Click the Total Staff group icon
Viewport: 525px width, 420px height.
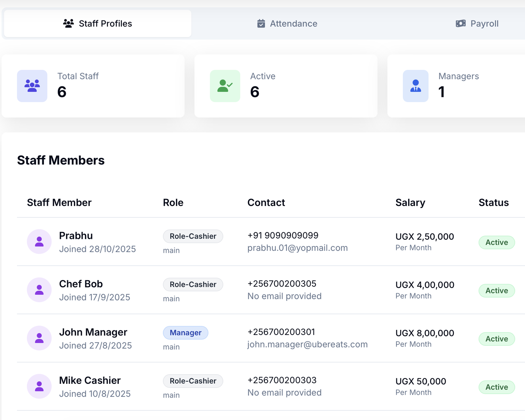pos(32,86)
